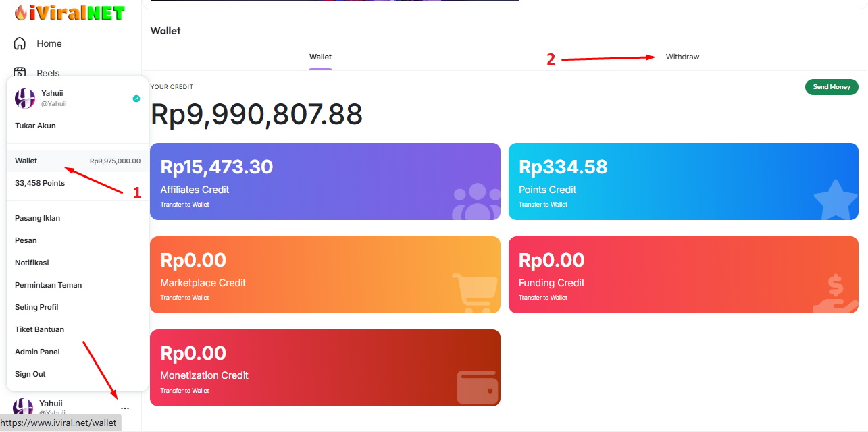Click the Yahuii profile avatar
The height and width of the screenshot is (432, 868).
tap(24, 98)
